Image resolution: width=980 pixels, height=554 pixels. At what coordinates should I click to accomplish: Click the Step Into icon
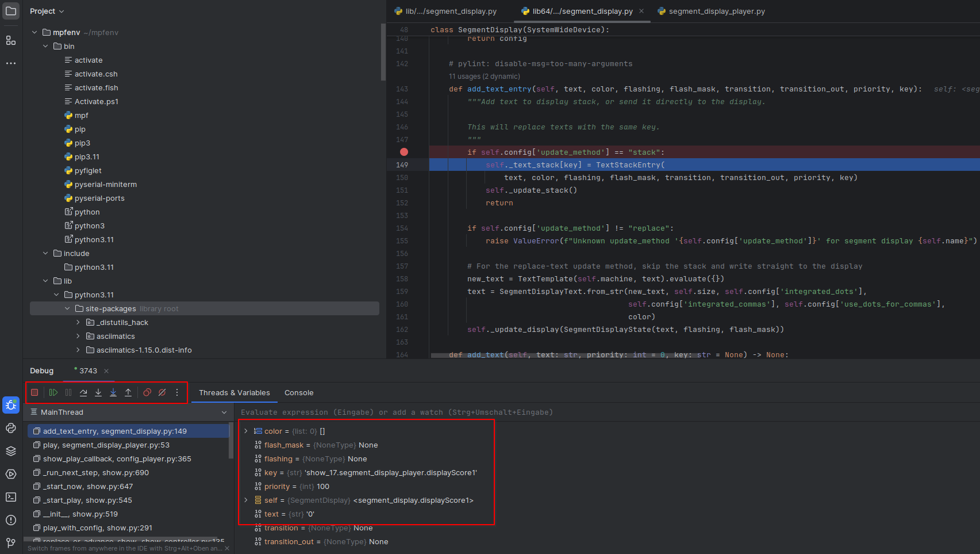coord(98,392)
